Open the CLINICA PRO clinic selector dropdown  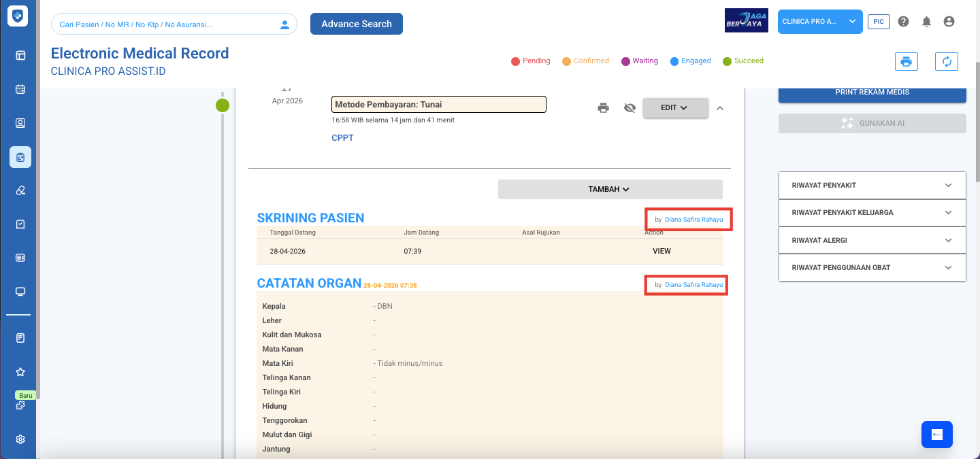click(819, 22)
